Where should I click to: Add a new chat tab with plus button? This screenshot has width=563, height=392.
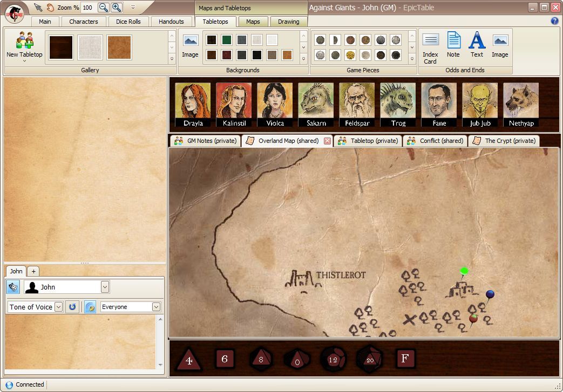coord(33,271)
